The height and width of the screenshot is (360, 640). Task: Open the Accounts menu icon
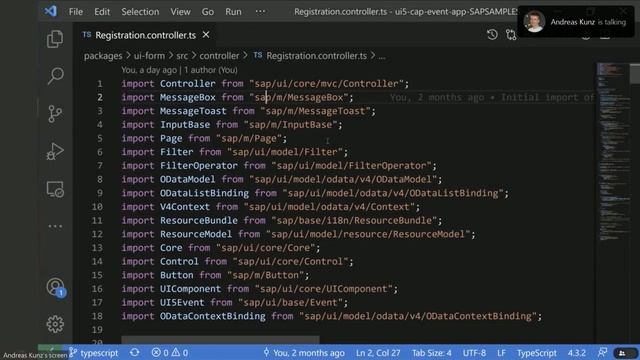56,287
